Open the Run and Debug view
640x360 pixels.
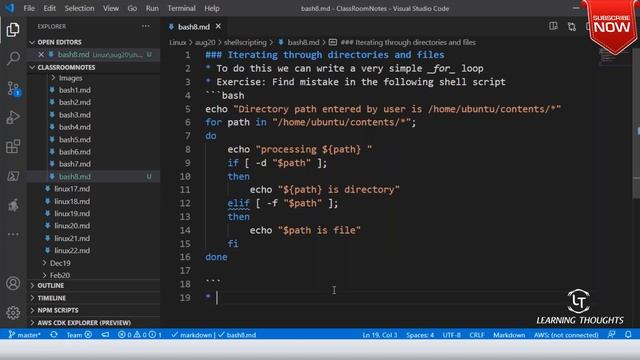pos(13,118)
